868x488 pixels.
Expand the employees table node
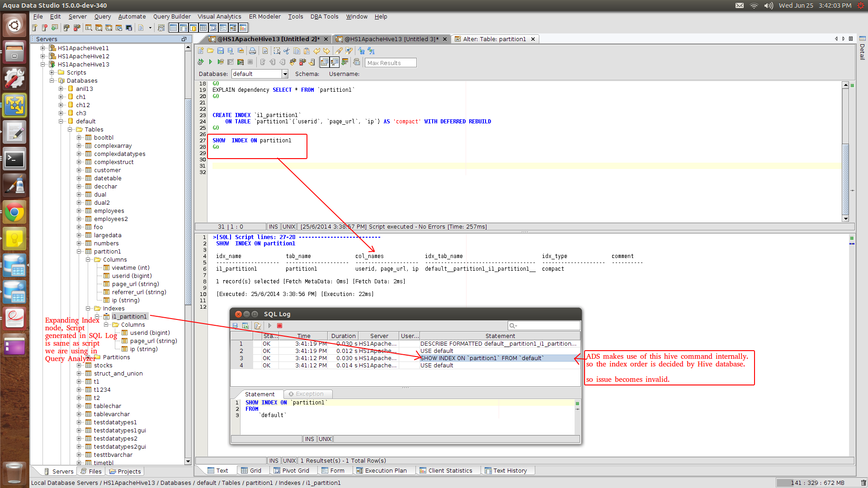click(x=79, y=211)
